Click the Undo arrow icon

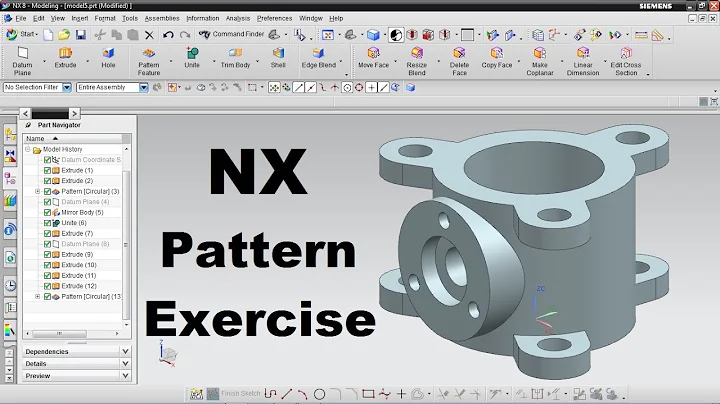coord(168,35)
